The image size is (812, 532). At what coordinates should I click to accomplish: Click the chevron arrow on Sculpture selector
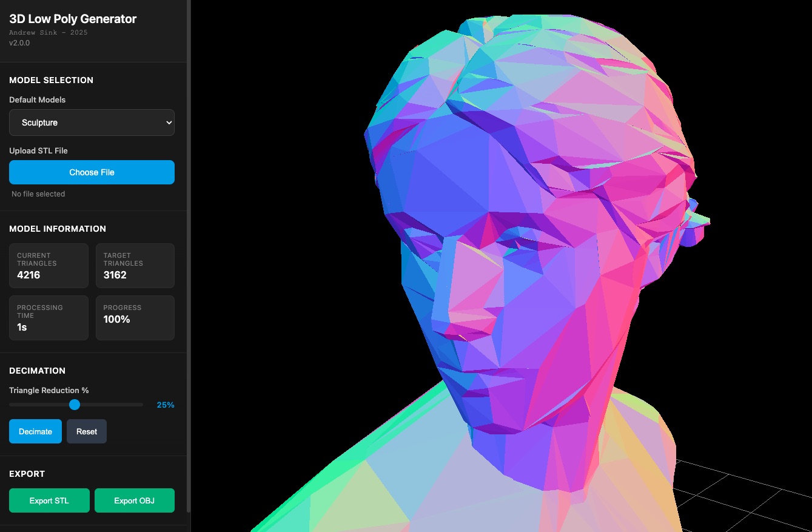point(169,123)
